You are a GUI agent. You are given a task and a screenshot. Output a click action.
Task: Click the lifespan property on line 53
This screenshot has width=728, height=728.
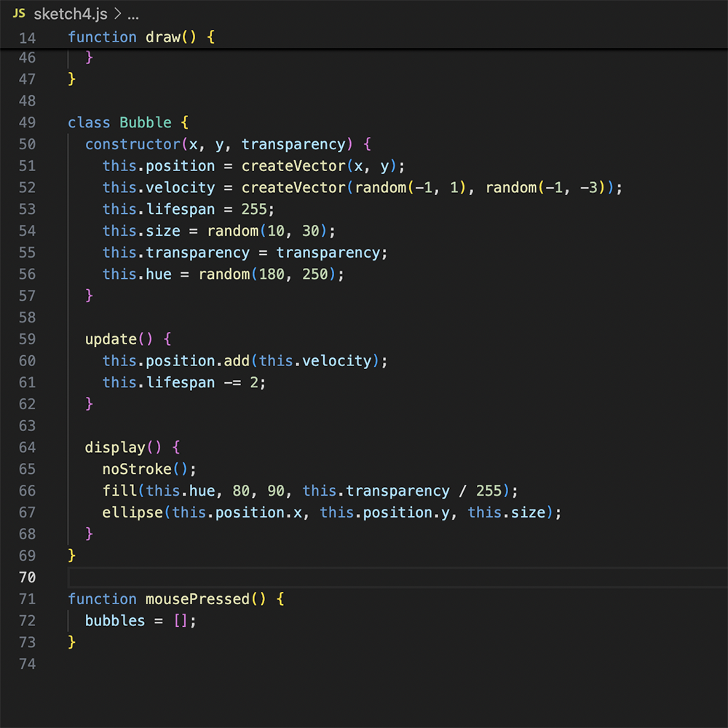[180, 209]
